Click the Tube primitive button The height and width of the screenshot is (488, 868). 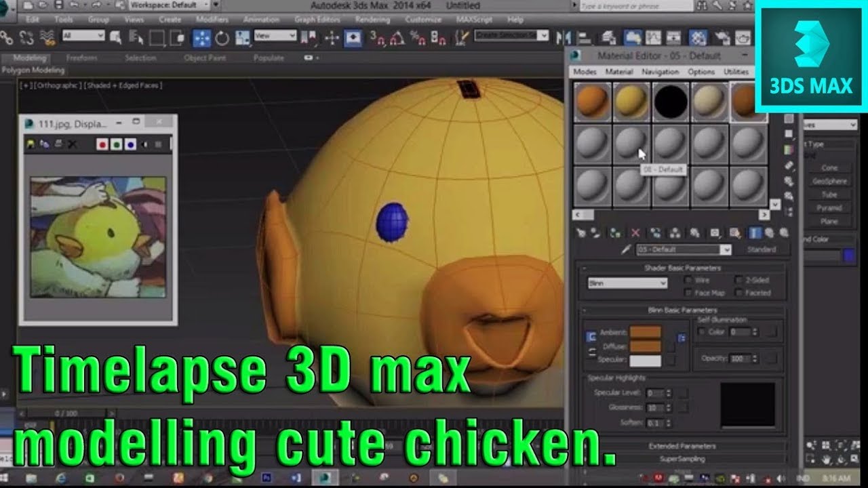(x=829, y=195)
